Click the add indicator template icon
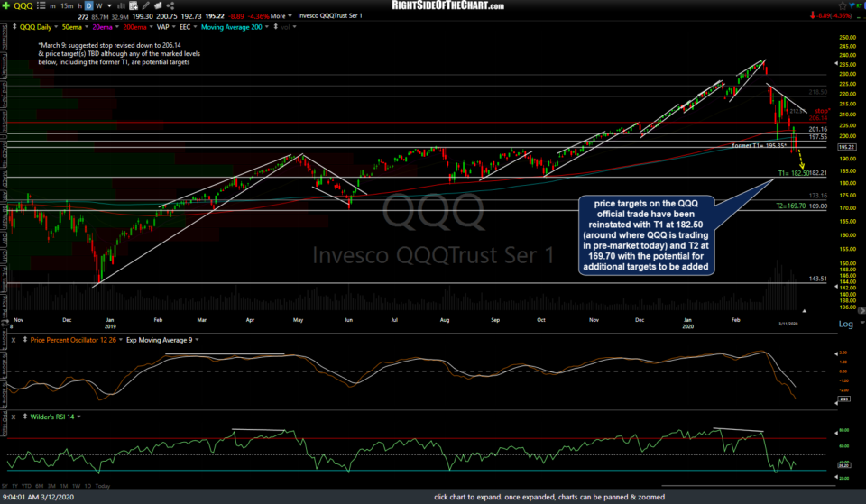This screenshot has width=866, height=504. (x=134, y=6)
